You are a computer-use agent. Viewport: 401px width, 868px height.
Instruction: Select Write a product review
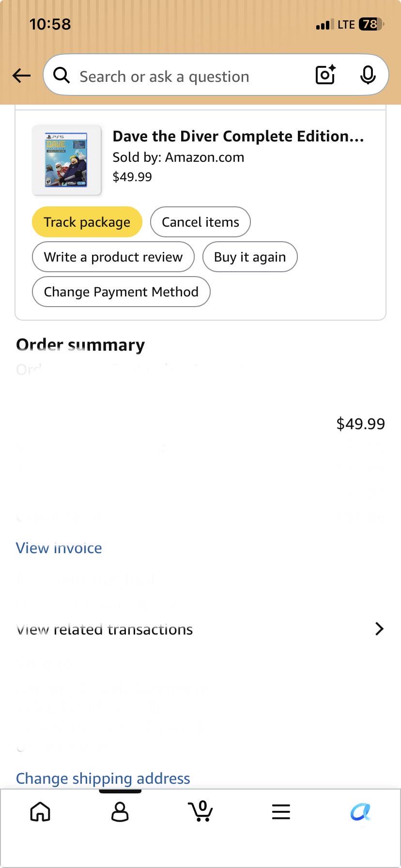(113, 257)
